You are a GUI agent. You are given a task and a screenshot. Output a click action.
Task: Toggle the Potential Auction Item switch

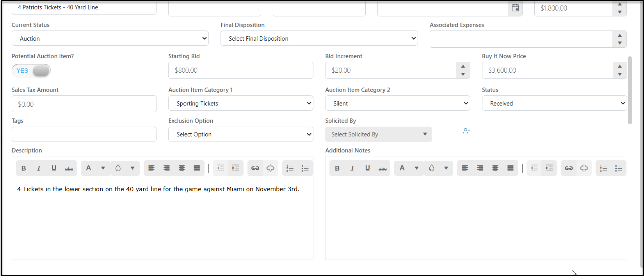tap(31, 71)
